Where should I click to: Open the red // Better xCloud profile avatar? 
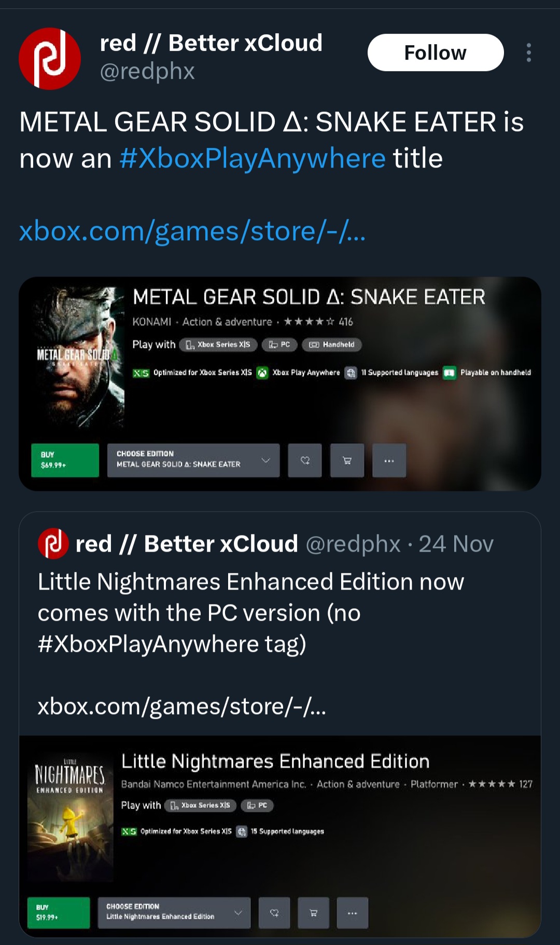click(x=50, y=59)
